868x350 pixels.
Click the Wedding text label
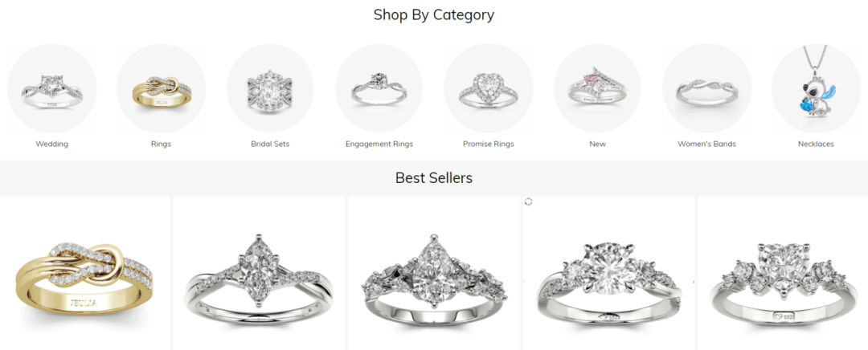click(52, 144)
